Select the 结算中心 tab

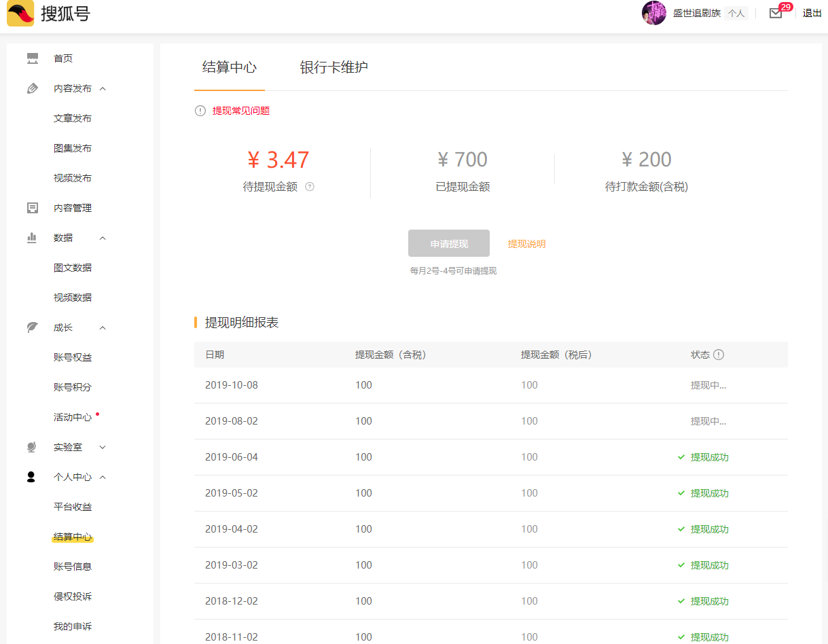tap(230, 67)
